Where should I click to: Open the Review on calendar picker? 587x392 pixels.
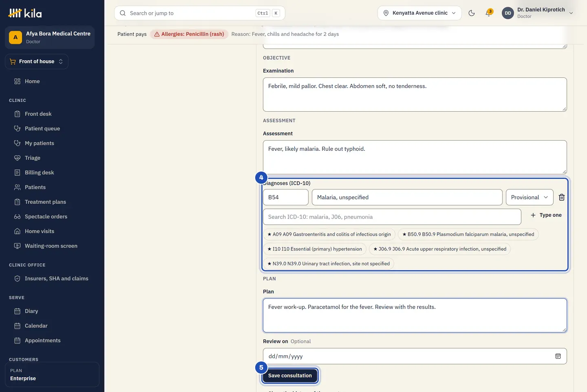coord(558,356)
